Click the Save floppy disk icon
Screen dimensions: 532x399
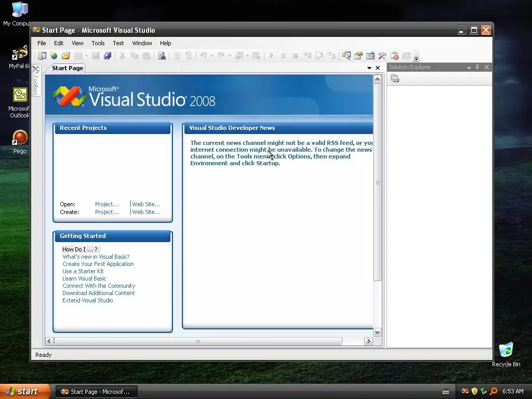(96, 56)
